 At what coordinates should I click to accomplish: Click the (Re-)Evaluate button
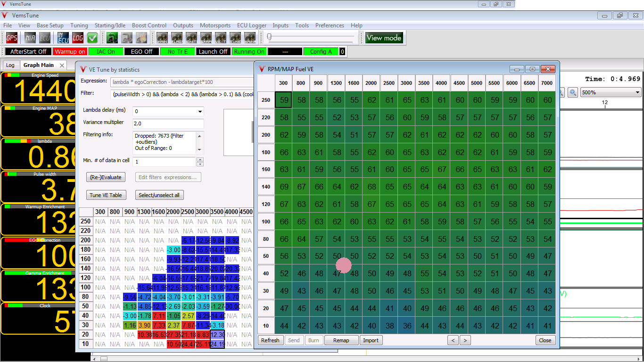106,177
